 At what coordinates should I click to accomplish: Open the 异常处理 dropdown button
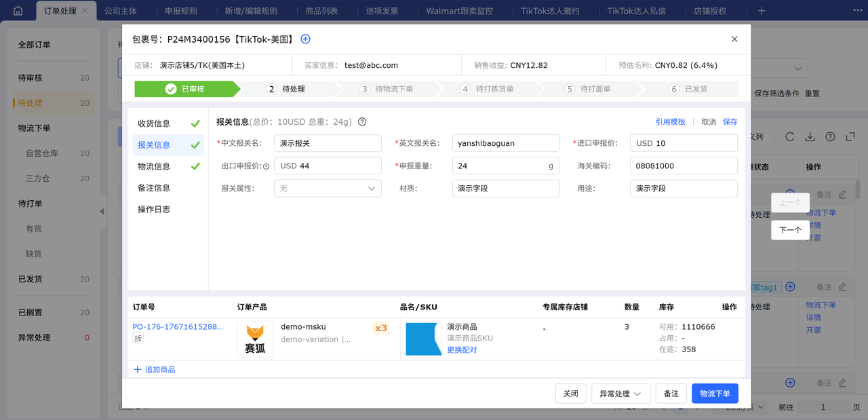(x=620, y=394)
